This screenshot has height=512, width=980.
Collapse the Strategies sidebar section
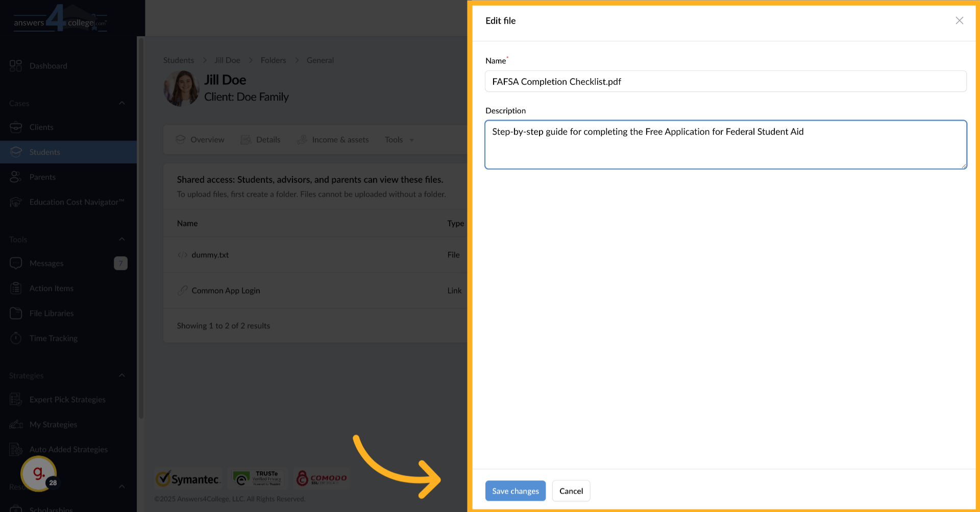pos(121,376)
